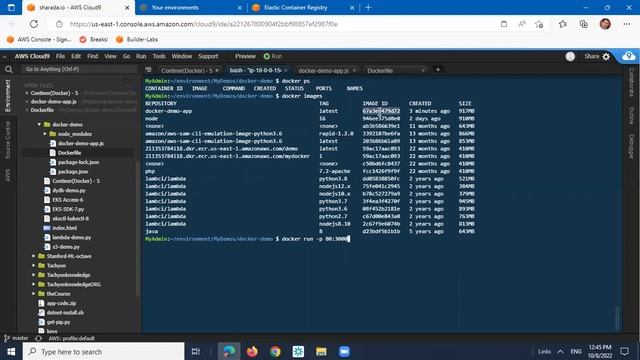Open the Source Control side panel tab

coord(7,140)
